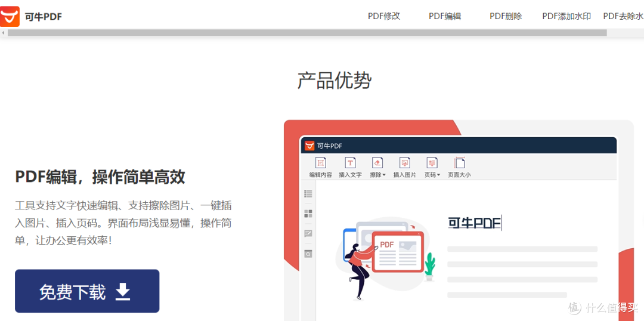
Task: Open the PDF删除 navigation item
Action: (x=506, y=17)
